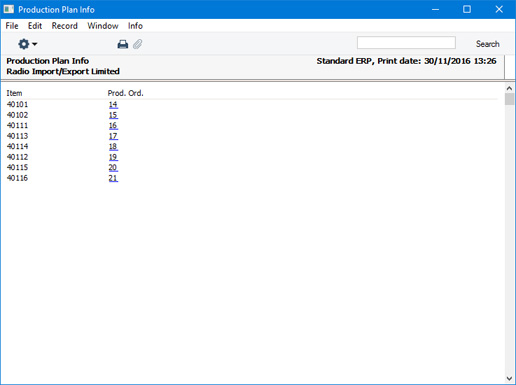516x385 pixels.
Task: Open production order 16 link
Action: coord(113,126)
